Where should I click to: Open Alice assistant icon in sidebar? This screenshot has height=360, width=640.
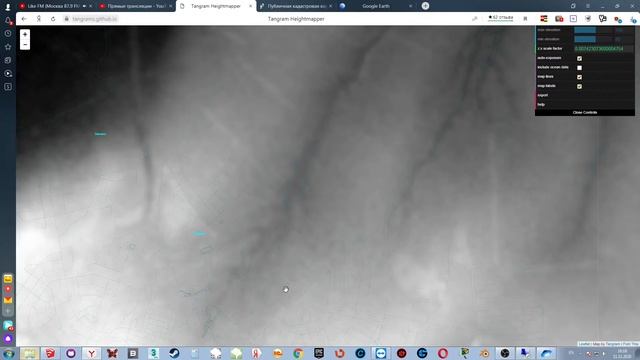click(x=8, y=339)
